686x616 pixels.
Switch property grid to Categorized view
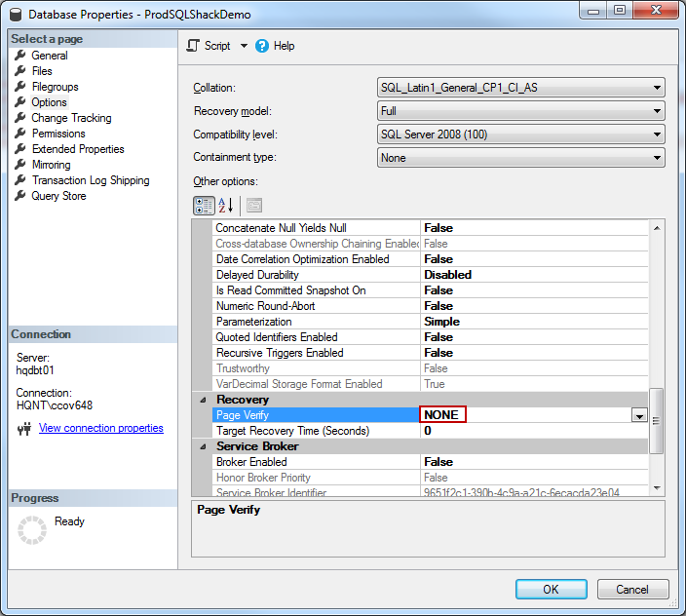(x=204, y=205)
